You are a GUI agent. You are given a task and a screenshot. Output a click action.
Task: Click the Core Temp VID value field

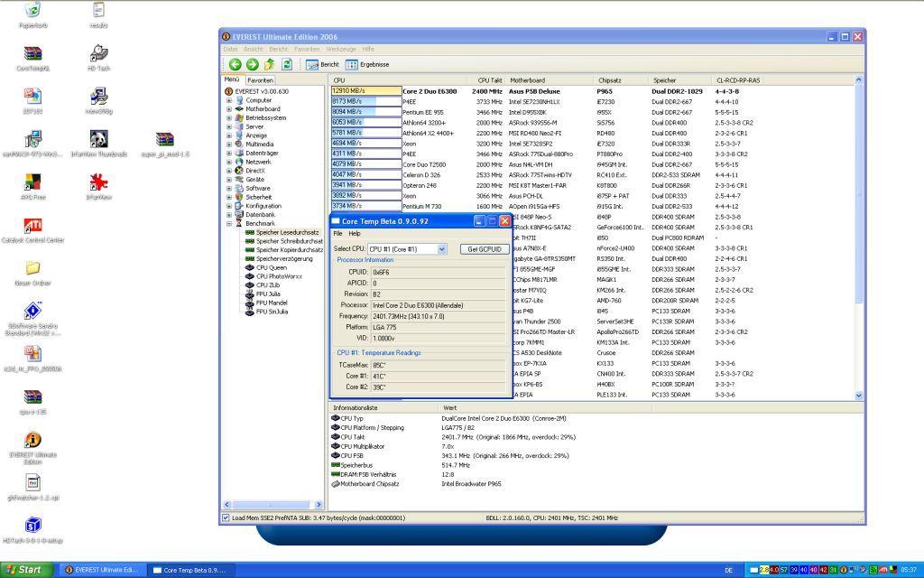pos(438,339)
